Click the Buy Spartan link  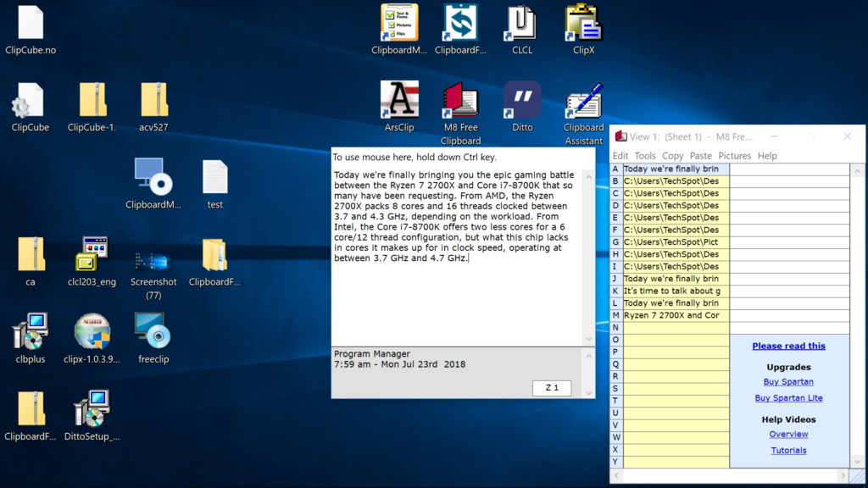click(x=788, y=381)
